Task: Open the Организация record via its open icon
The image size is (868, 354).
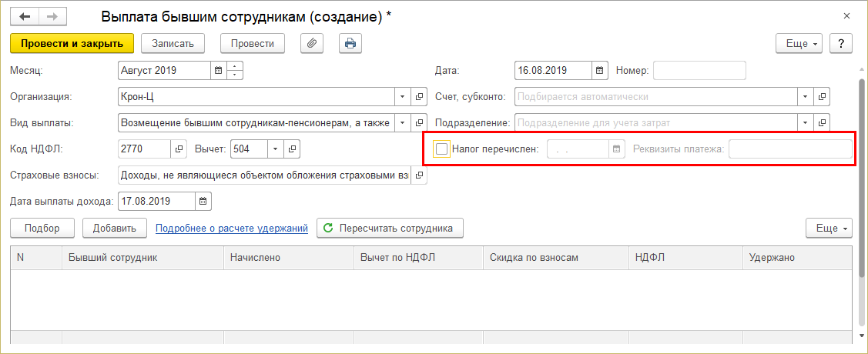Action: point(420,97)
